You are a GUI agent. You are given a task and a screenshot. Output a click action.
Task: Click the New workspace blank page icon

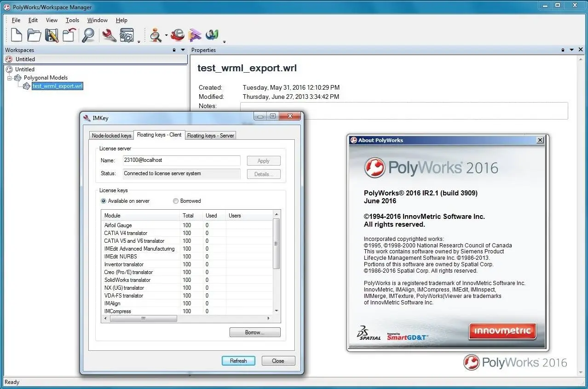tap(17, 35)
